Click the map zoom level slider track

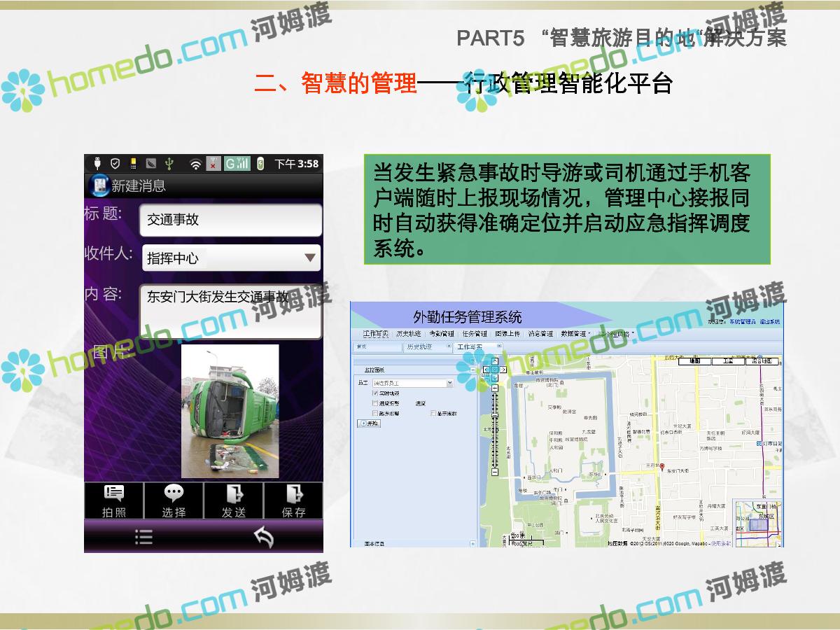coord(495,430)
